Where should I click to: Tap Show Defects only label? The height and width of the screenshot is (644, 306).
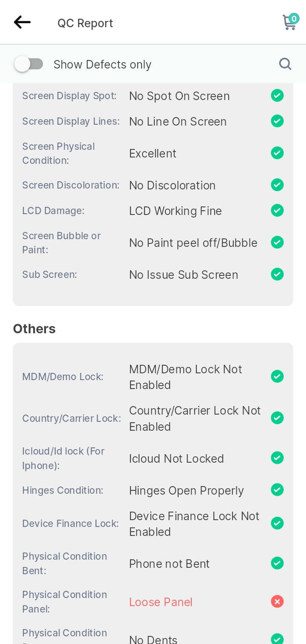click(x=102, y=64)
